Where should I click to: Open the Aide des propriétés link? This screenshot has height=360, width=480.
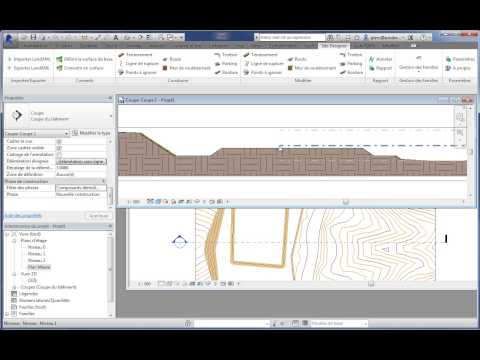(x=23, y=216)
